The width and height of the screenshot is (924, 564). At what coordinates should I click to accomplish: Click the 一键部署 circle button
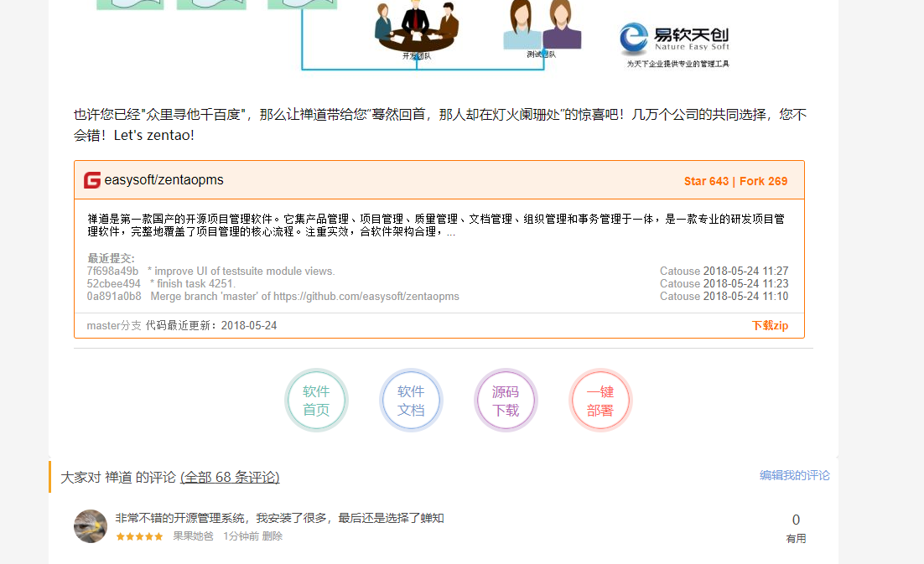pyautogui.click(x=600, y=401)
